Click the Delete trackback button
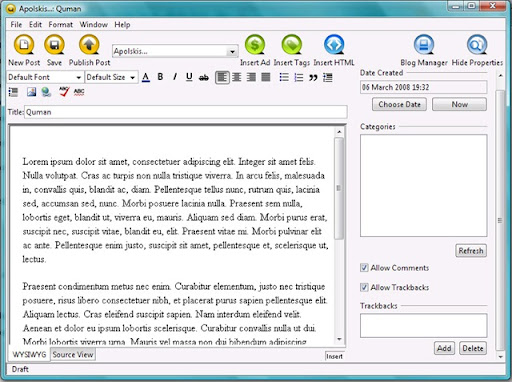This screenshot has width=512, height=382. [x=473, y=348]
